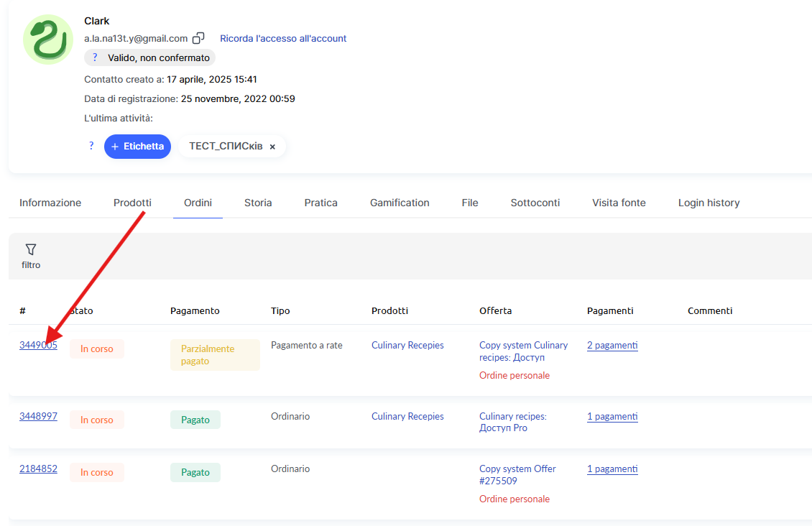Open order number 3449005
The image size is (812, 526).
point(38,345)
